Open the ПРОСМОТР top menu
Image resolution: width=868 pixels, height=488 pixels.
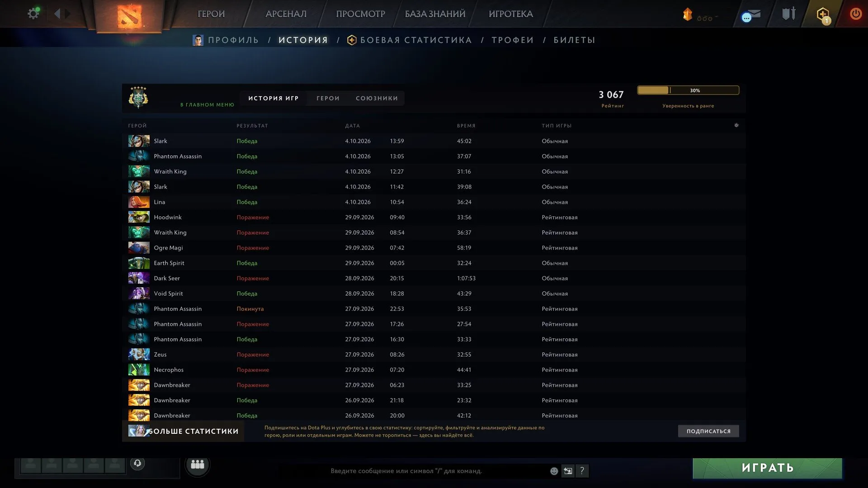(x=360, y=14)
